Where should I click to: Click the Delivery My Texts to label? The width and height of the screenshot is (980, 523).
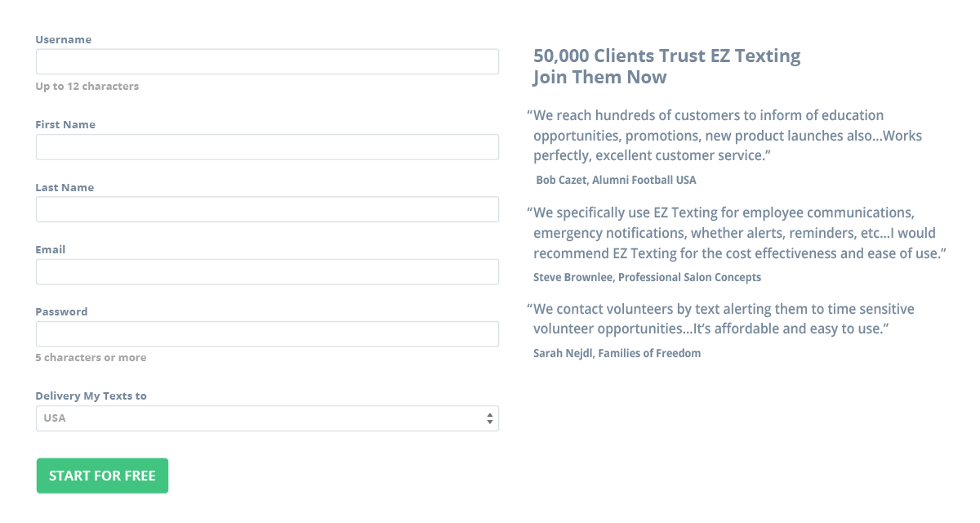pos(91,396)
